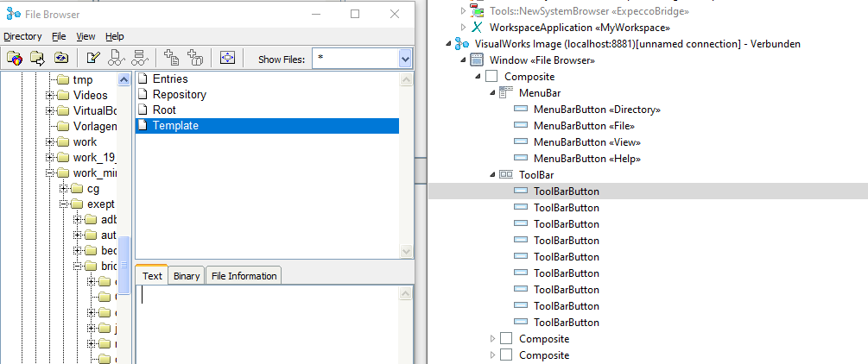Click the four-arrows toolbar icon

pyautogui.click(x=227, y=59)
